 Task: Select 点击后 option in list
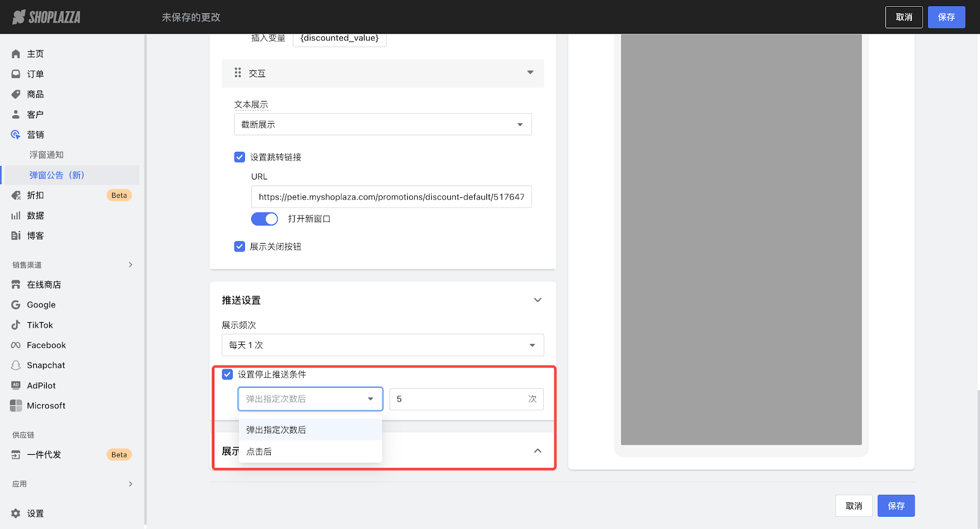click(x=311, y=452)
